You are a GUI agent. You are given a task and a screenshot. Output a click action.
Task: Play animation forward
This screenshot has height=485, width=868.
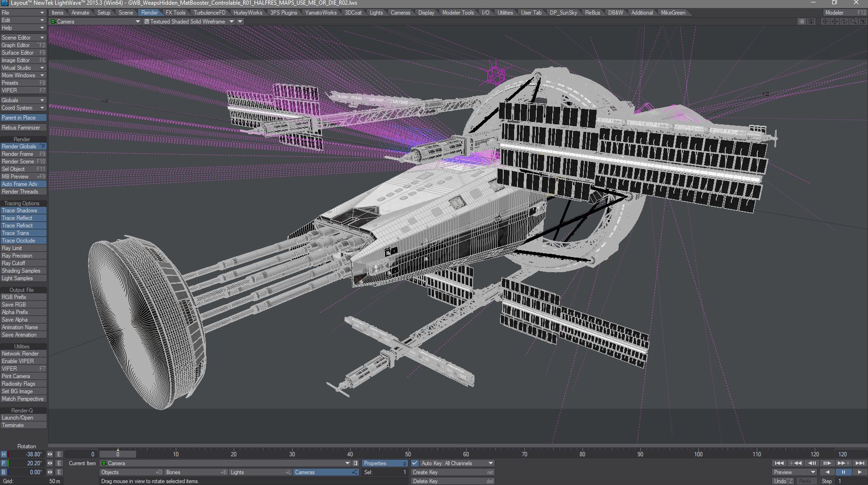pyautogui.click(x=860, y=472)
